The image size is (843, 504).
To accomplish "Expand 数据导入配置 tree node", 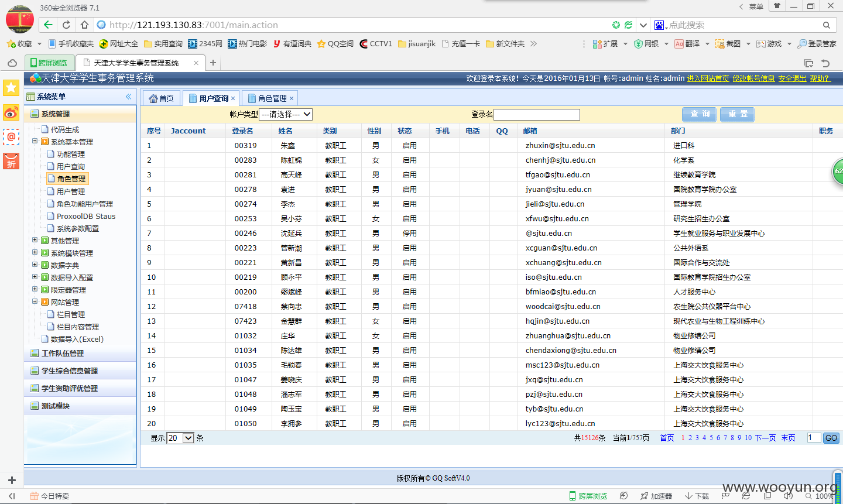I will pos(35,277).
